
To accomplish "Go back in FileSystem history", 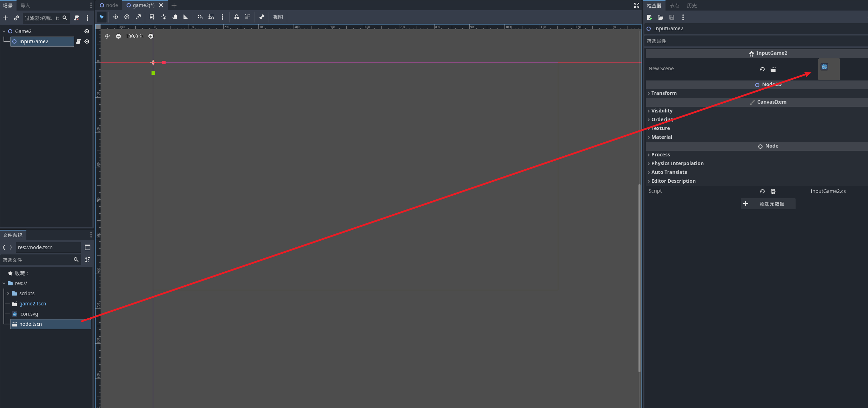I will (4, 247).
